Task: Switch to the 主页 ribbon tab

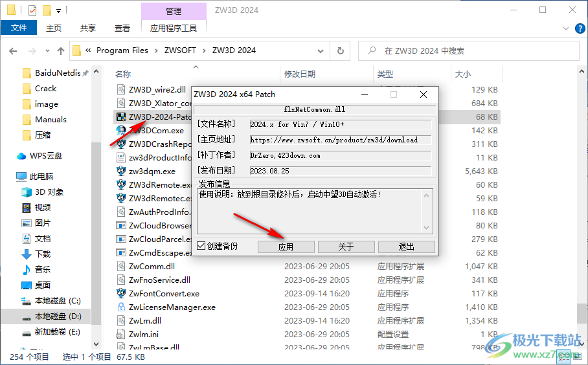Action: [x=54, y=28]
